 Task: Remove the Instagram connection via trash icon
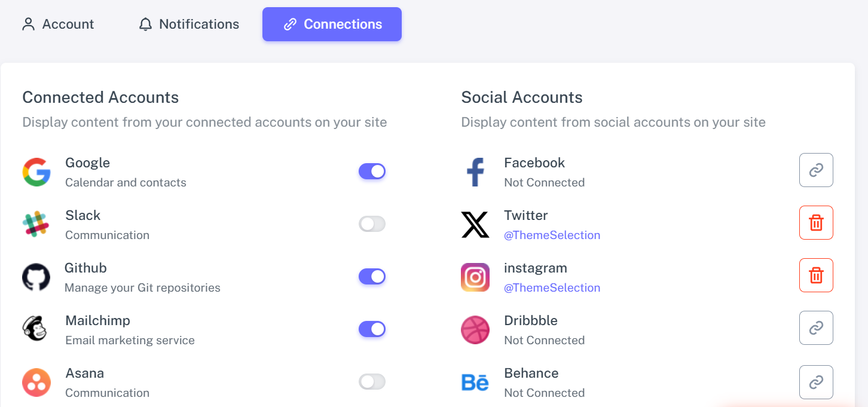816,276
